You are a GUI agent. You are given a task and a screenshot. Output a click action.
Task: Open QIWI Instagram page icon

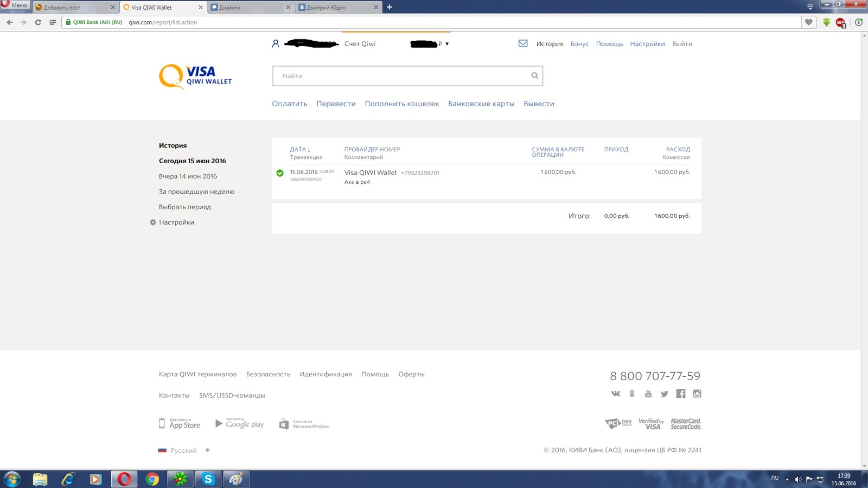[x=697, y=394]
